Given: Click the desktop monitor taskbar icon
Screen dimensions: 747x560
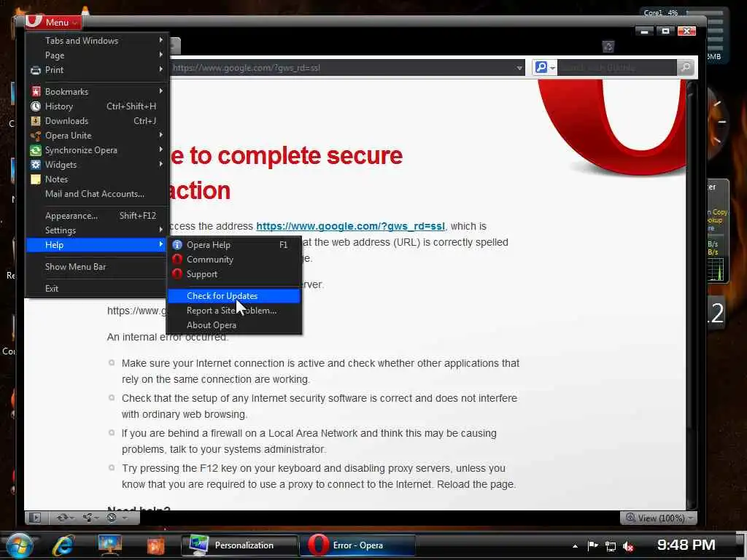Looking at the screenshot, I should click(109, 545).
